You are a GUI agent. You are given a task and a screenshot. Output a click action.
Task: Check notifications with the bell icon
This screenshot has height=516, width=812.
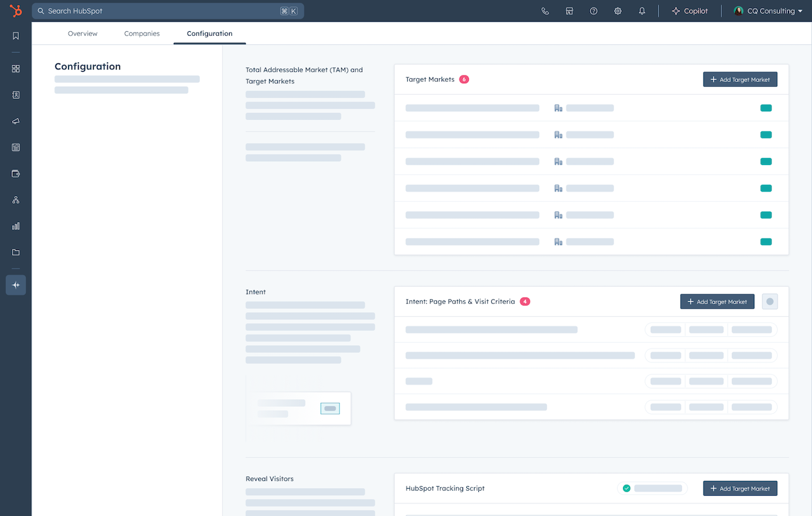point(641,11)
